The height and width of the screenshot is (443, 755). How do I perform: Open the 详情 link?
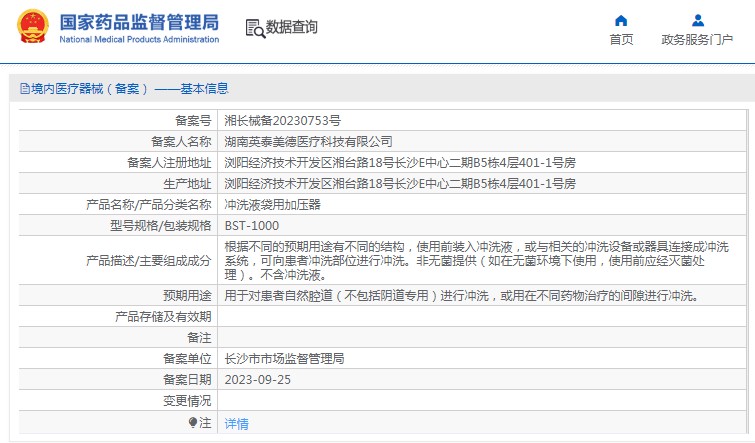pyautogui.click(x=236, y=424)
